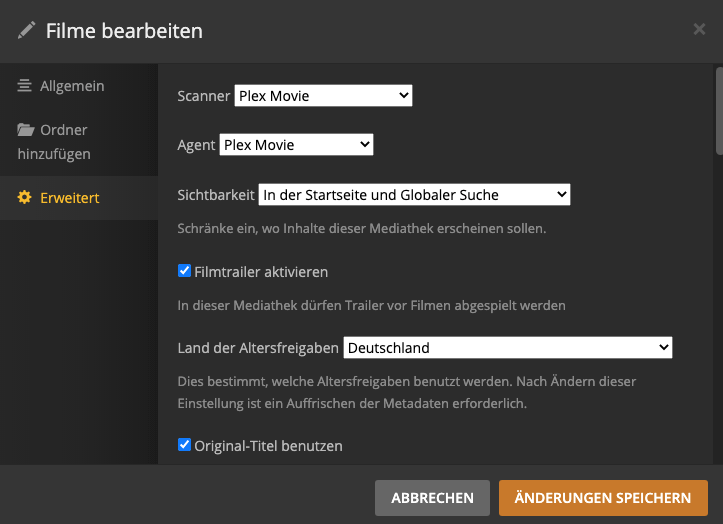Click the vertical scrollbar of settings panel

(x=718, y=110)
